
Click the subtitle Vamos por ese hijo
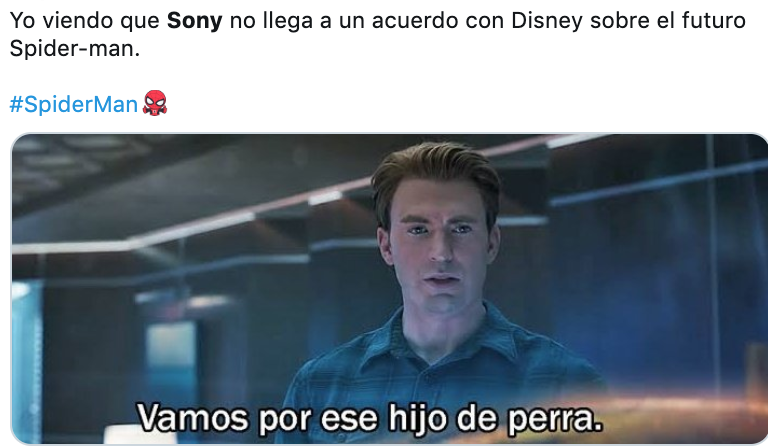(291, 418)
